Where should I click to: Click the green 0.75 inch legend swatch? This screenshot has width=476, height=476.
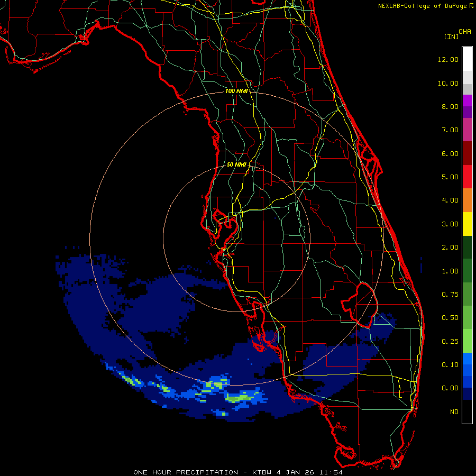[x=467, y=294]
